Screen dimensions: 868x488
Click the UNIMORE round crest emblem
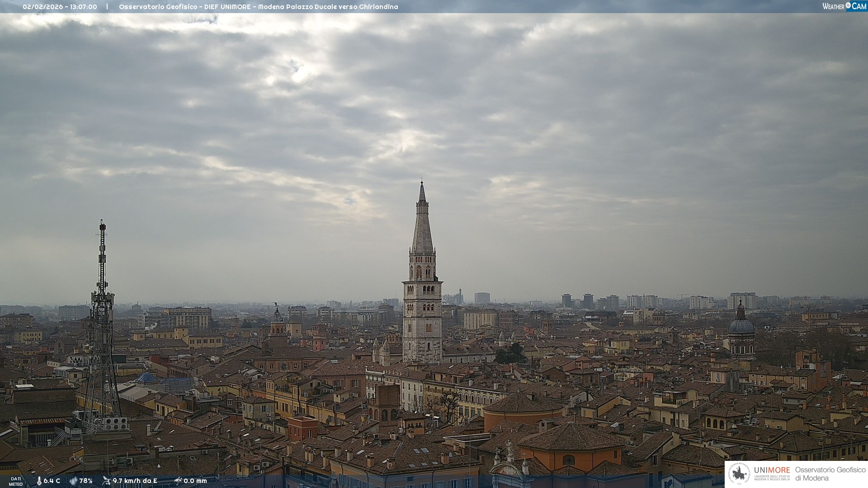click(x=739, y=474)
